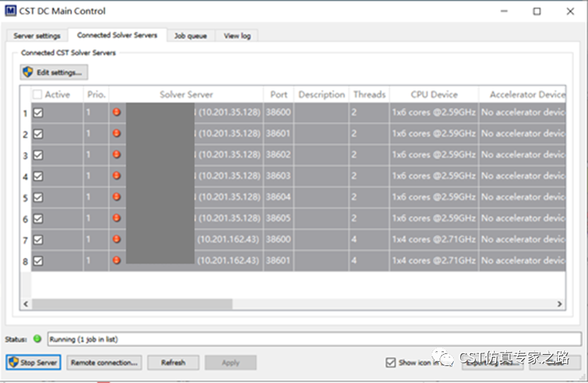Switch to the Server settings tab
Image resolution: width=588 pixels, height=383 pixels.
[37, 36]
